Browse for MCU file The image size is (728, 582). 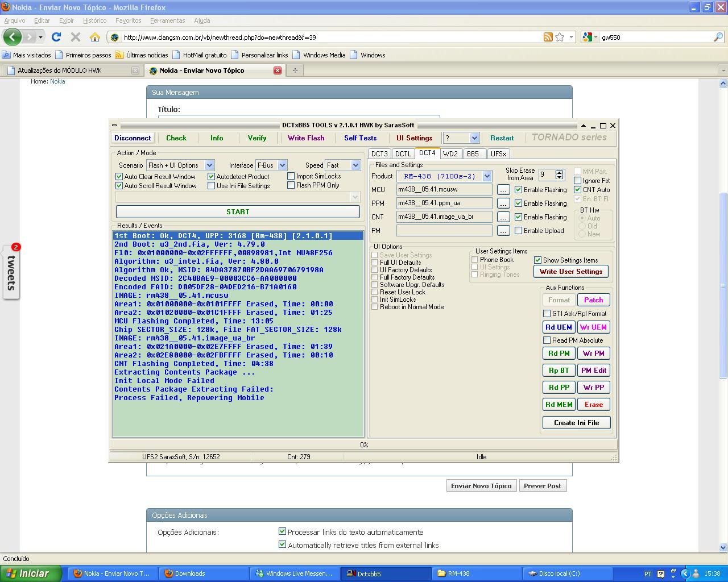pos(503,190)
